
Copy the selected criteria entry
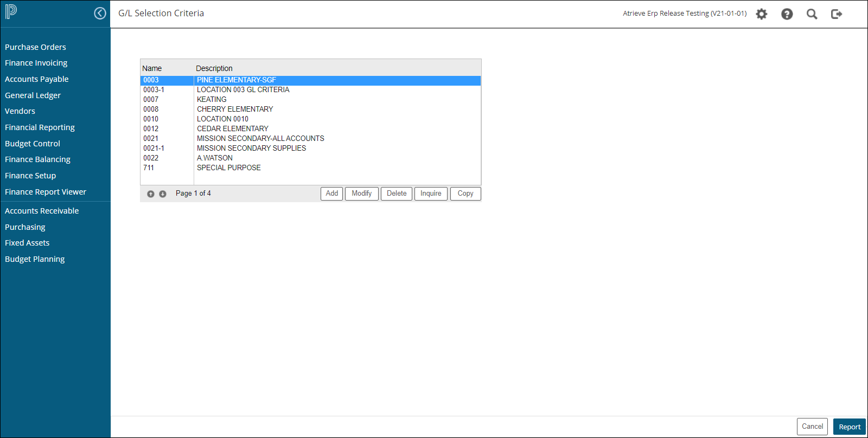click(465, 194)
